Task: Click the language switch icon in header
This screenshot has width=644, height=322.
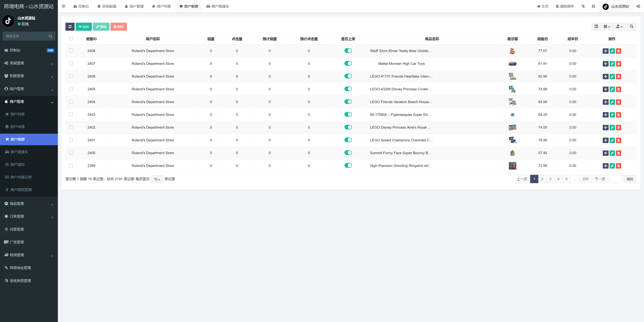Action: [x=583, y=6]
